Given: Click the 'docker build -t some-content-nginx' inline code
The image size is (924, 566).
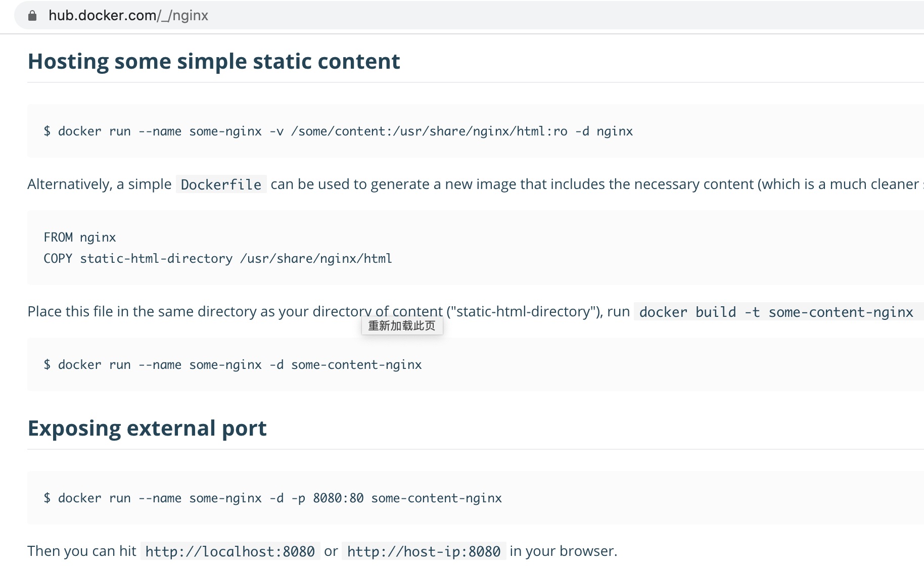Looking at the screenshot, I should (x=776, y=312).
